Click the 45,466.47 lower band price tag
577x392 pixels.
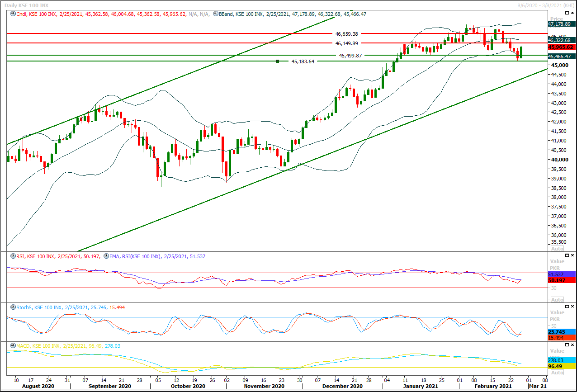tap(561, 57)
